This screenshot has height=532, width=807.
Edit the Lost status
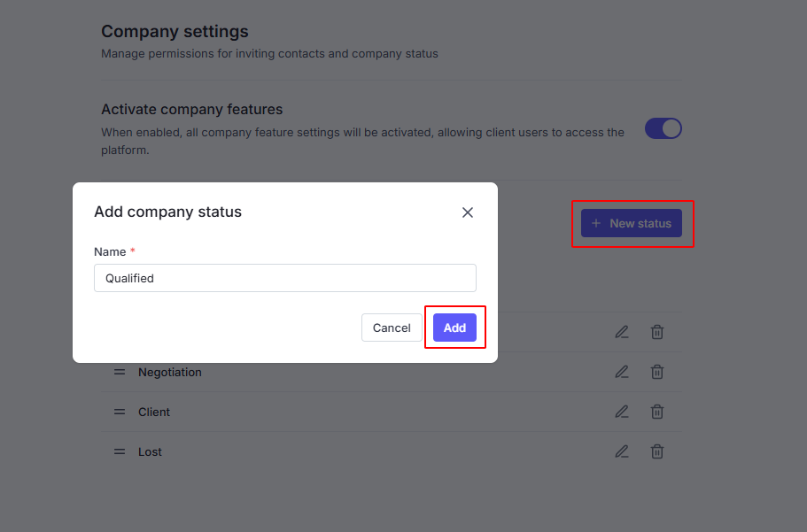pos(622,451)
